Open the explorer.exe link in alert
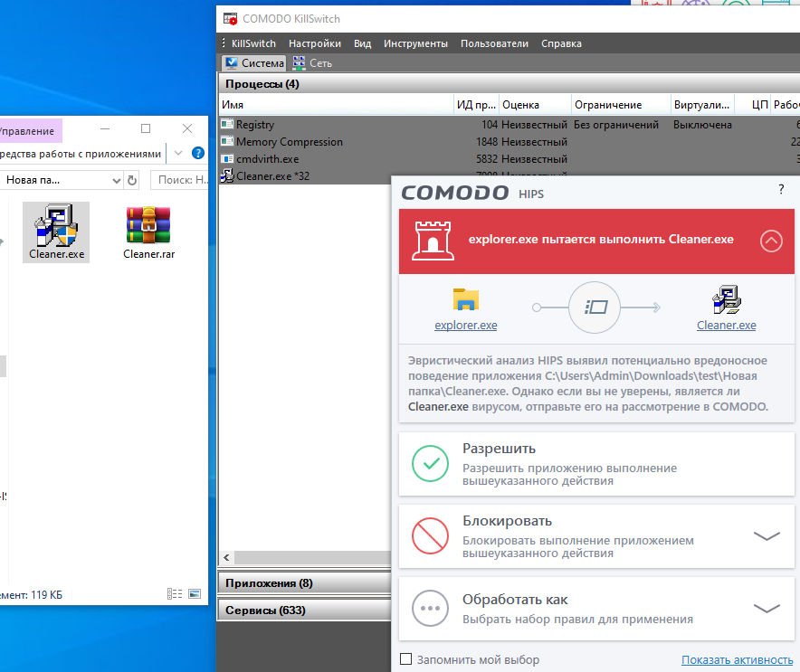Screen dimensions: 800x672 click(465, 326)
